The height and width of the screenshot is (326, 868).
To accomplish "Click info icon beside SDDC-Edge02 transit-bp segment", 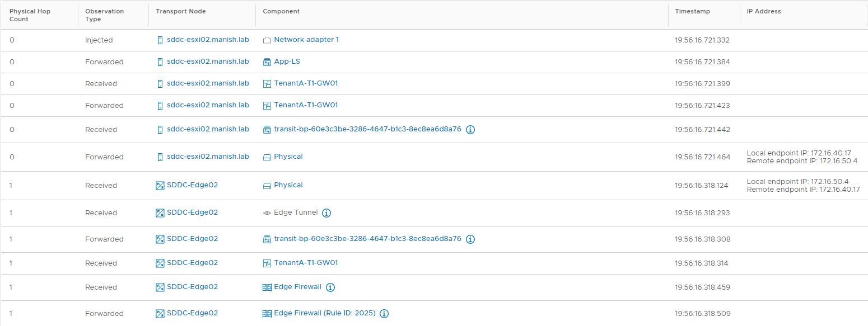I will click(470, 239).
